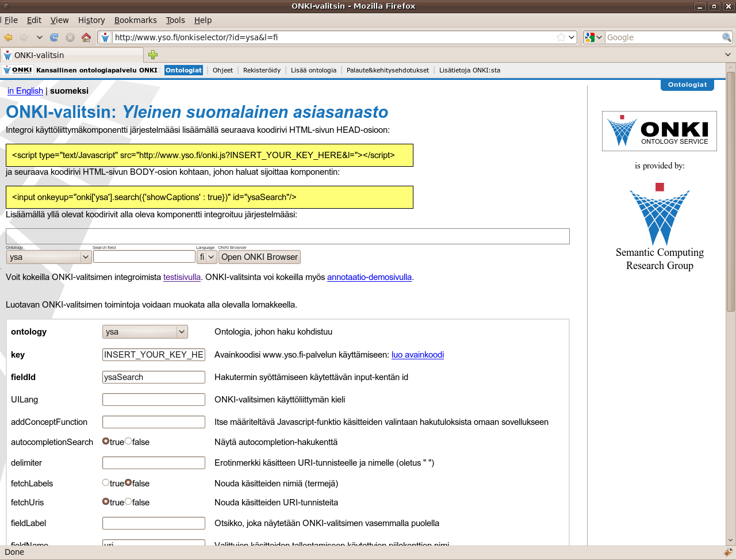Open the View menu
The width and height of the screenshot is (736, 560).
click(59, 20)
